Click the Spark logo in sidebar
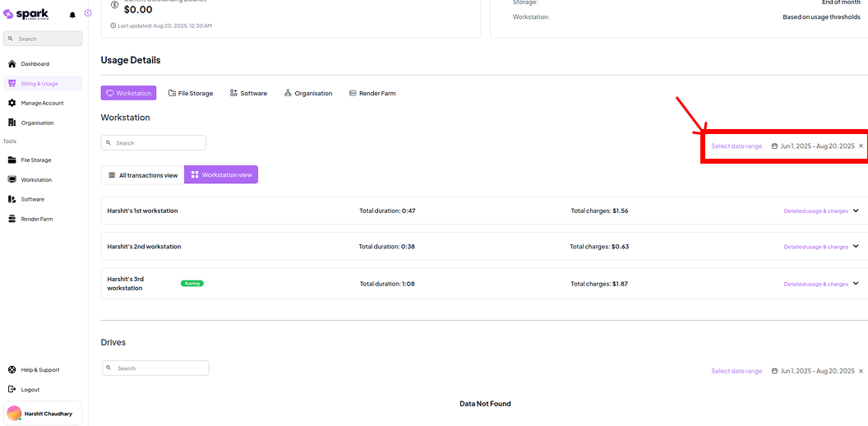Viewport: 868px width, 426px height. pos(26,14)
